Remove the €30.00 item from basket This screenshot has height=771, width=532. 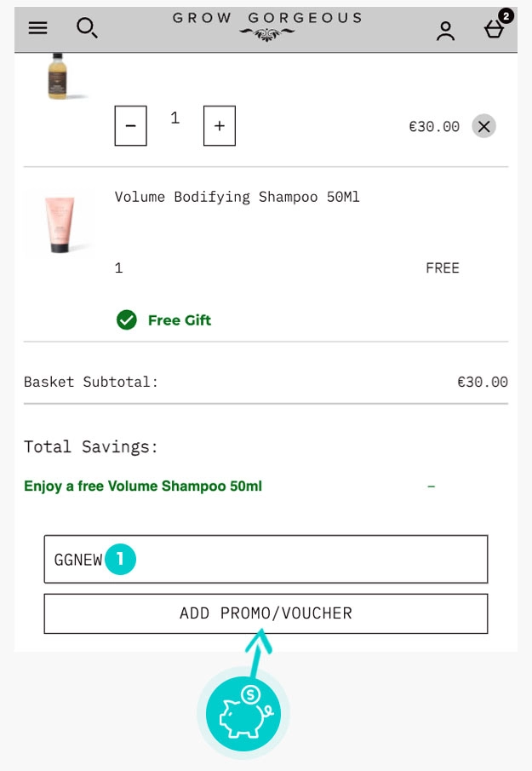(x=483, y=126)
